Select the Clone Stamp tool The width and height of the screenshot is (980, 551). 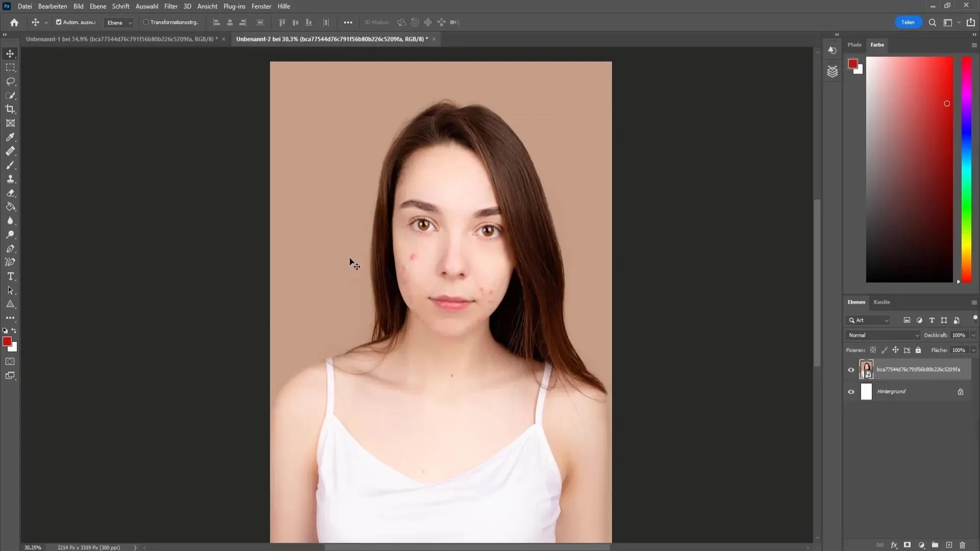point(10,179)
